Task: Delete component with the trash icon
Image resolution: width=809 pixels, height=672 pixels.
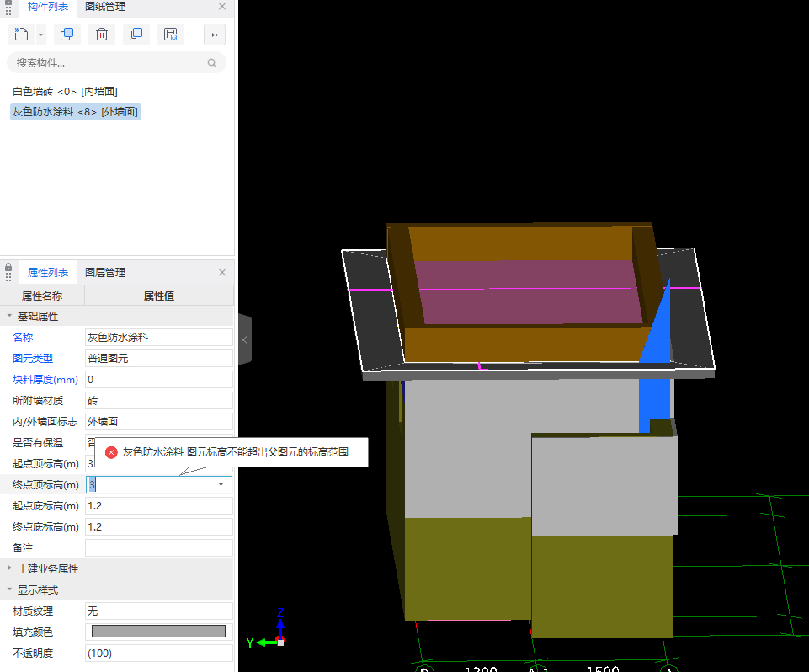Action: coord(101,35)
